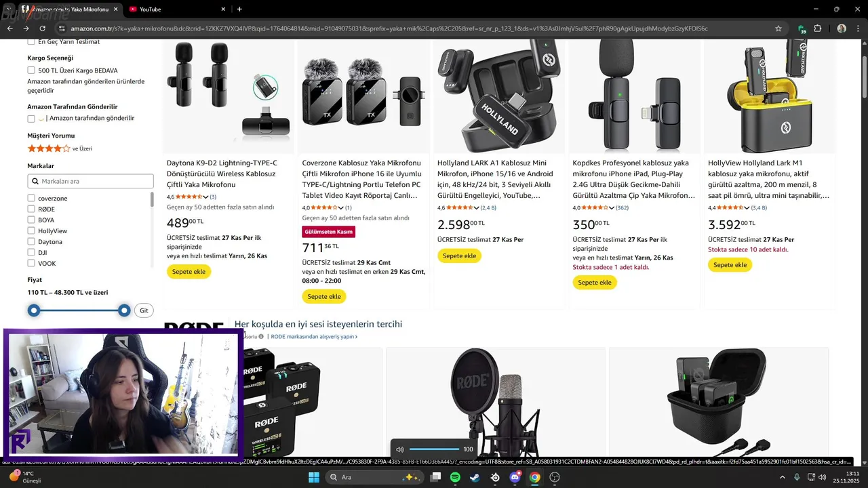Add Hollyland LARK A1 via Sepete ekle
The width and height of the screenshot is (868, 488).
click(459, 256)
